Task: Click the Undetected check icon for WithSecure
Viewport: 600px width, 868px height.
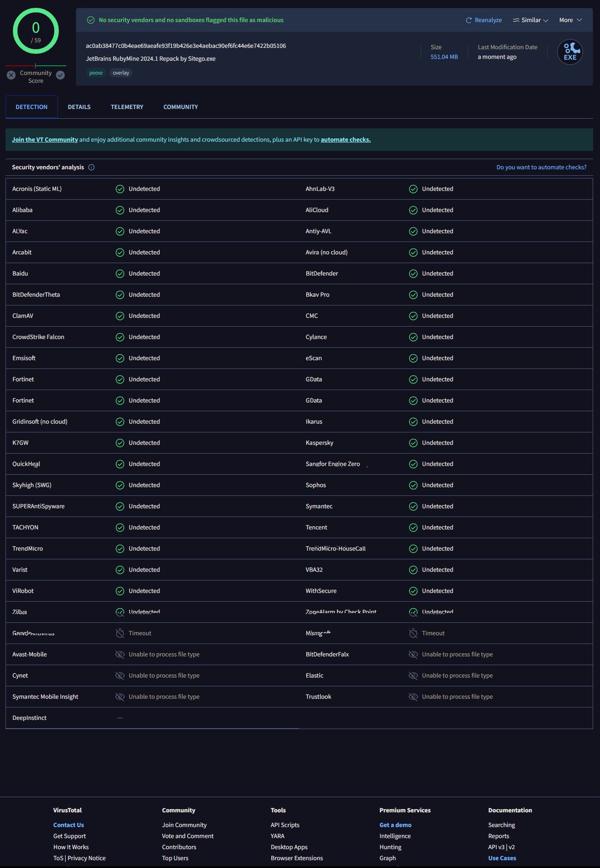Action: 413,591
